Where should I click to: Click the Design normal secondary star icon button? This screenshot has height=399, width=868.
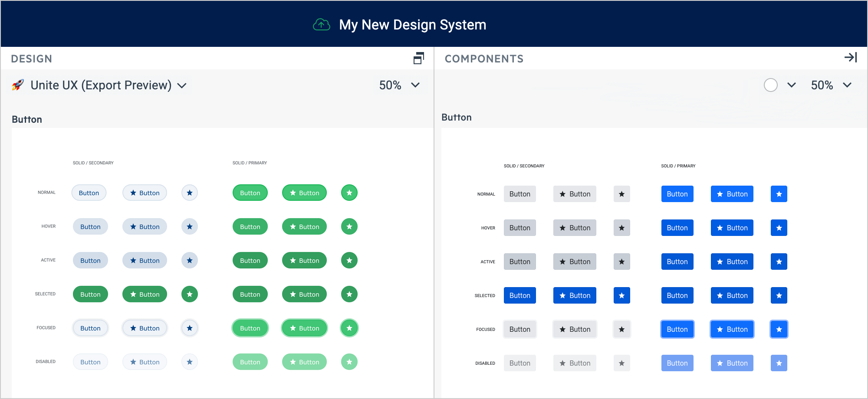190,193
